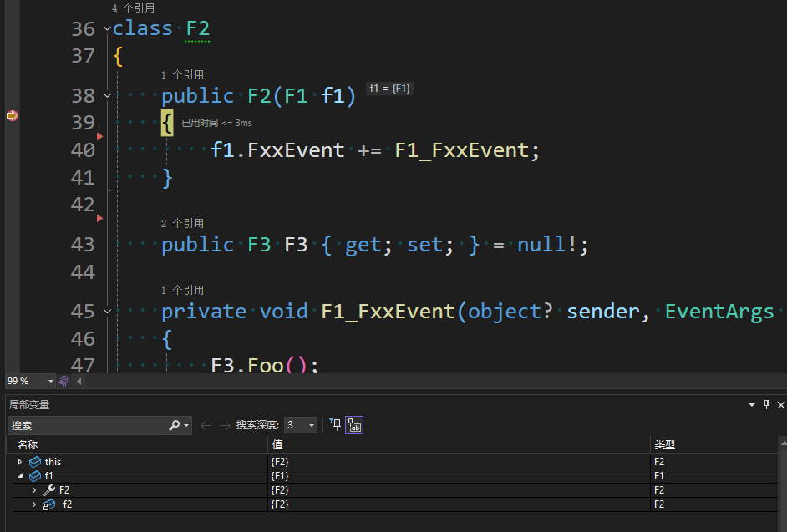Click the locals search input field
The image size is (787, 532).
88,426
